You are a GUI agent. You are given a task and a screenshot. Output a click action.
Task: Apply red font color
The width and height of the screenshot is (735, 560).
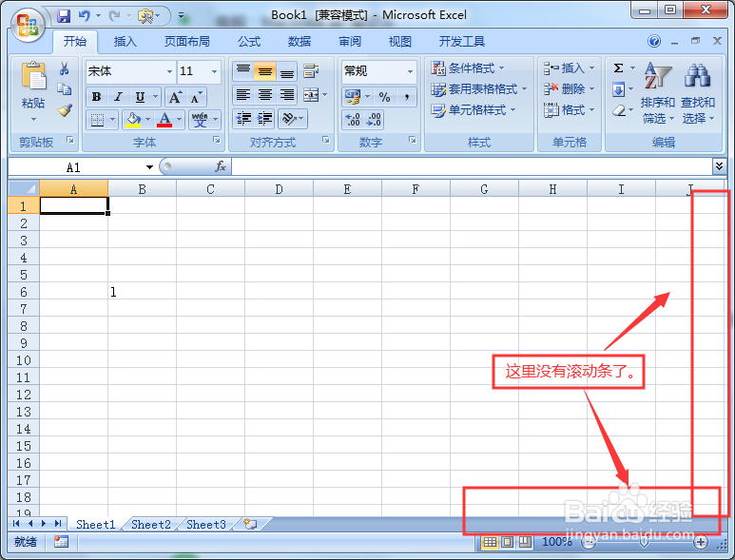(x=164, y=120)
